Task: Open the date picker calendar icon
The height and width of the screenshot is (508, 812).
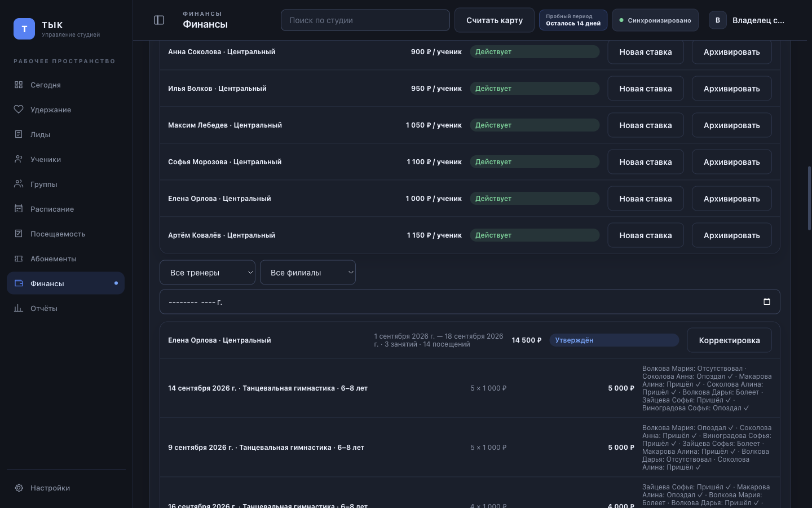Action: pyautogui.click(x=767, y=302)
